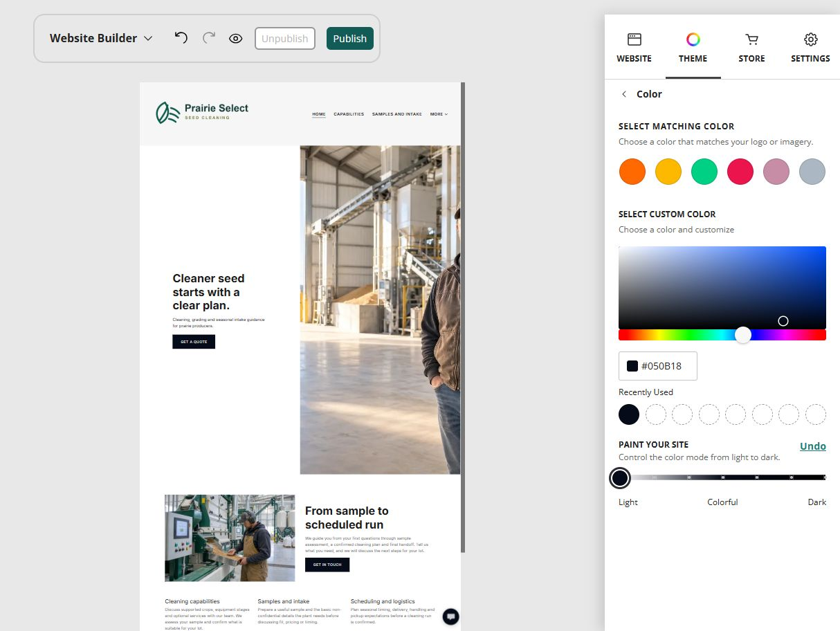The width and height of the screenshot is (840, 631).
Task: Click the 'Dark' label under paint slider
Action: (x=817, y=502)
